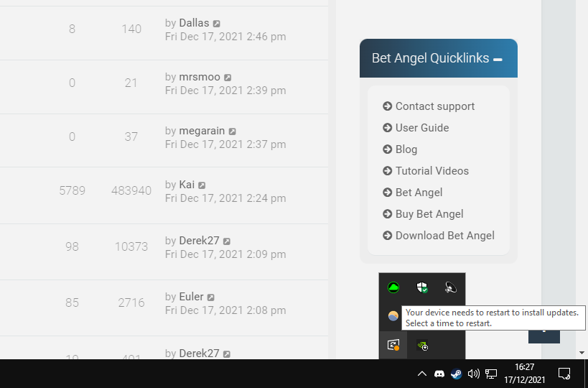Click the Bet Angel Quicklinks header title
This screenshot has height=388, width=588.
431,58
